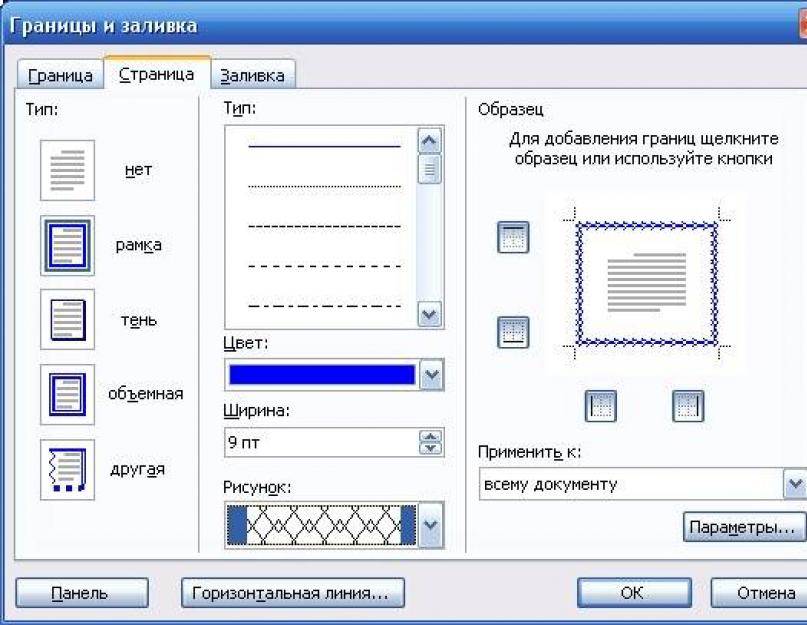Increase the Ширина value with up arrow
The width and height of the screenshot is (807, 625).
tap(431, 436)
